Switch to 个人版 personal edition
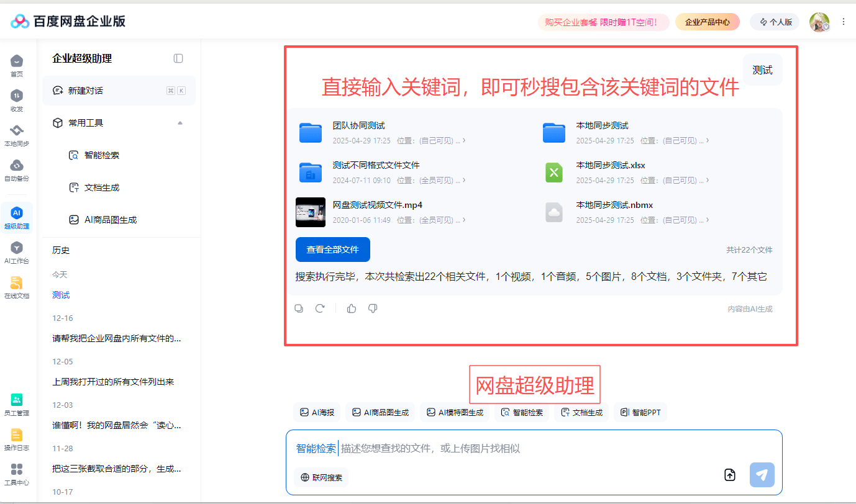856x504 pixels. pyautogui.click(x=775, y=22)
